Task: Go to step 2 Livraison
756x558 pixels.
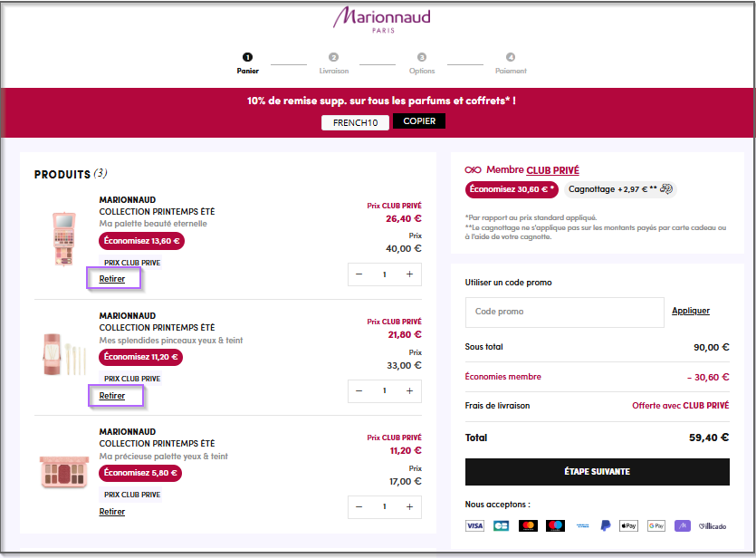Action: tap(334, 63)
